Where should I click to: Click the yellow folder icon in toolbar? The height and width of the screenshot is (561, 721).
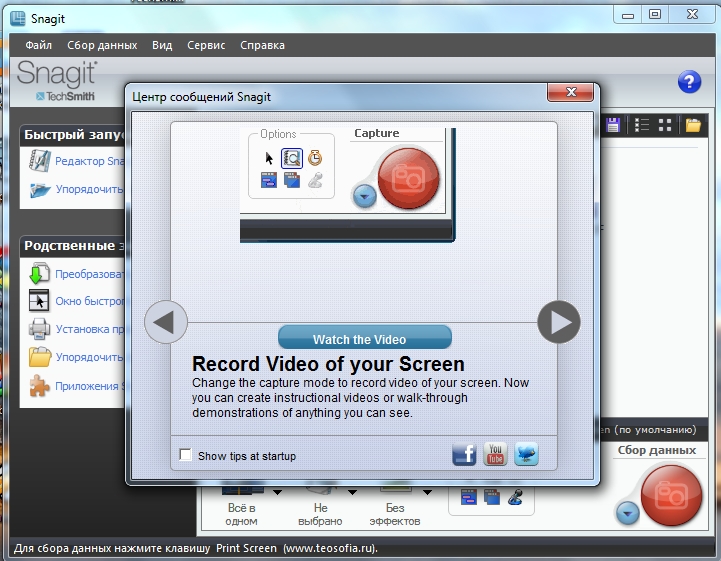click(x=693, y=125)
